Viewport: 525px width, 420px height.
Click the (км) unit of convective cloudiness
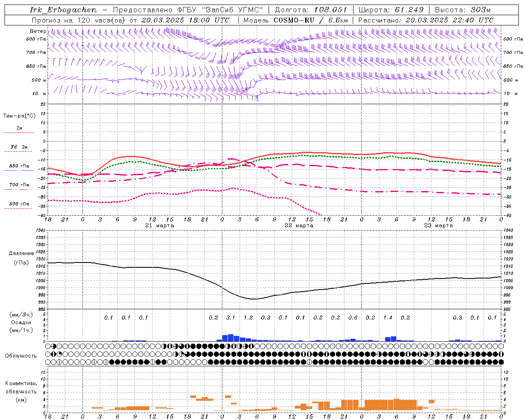coord(21,399)
